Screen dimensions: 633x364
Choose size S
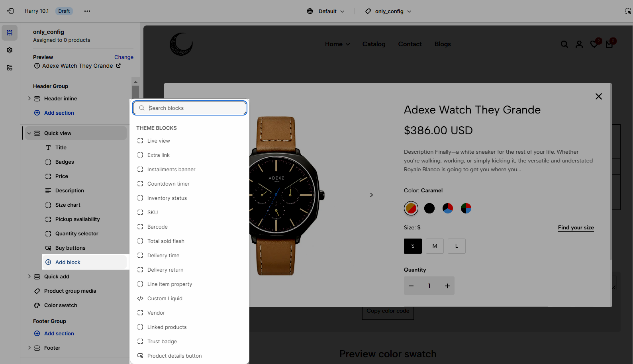click(x=413, y=246)
